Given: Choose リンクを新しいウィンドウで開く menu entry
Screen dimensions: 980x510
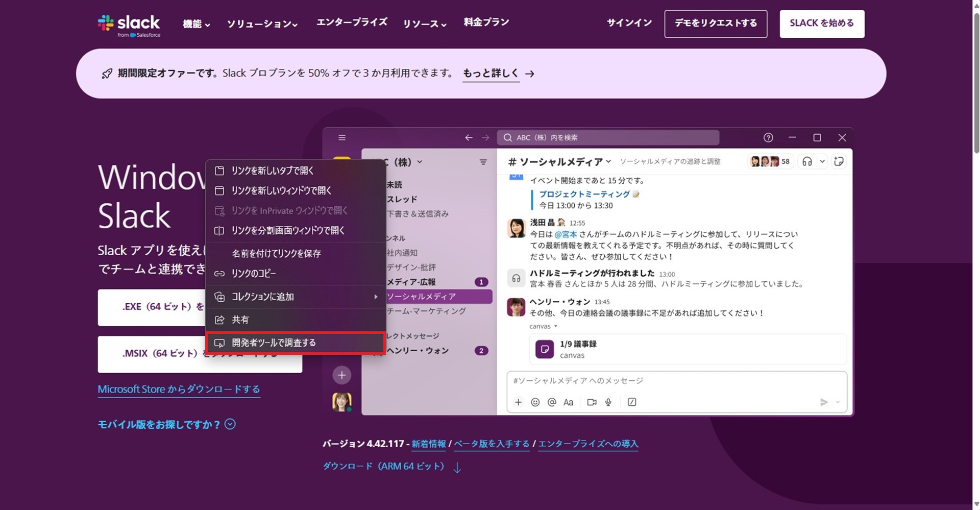Looking at the screenshot, I should 296,190.
